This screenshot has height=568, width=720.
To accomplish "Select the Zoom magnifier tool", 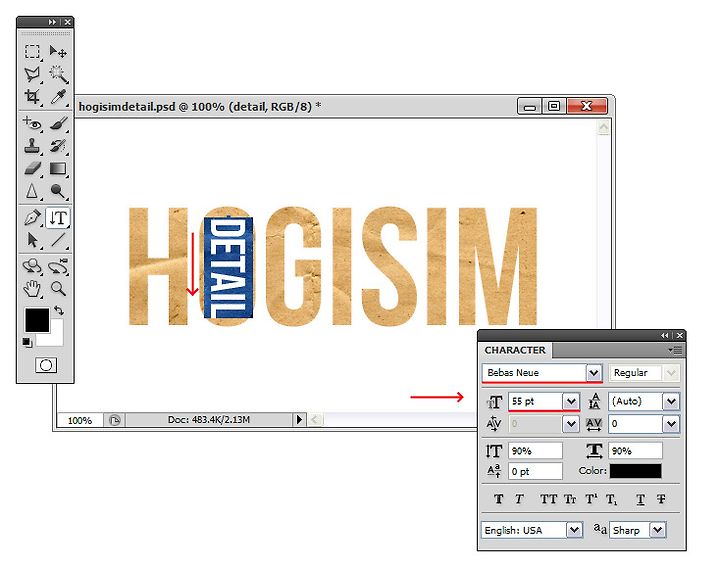I will pos(58,289).
